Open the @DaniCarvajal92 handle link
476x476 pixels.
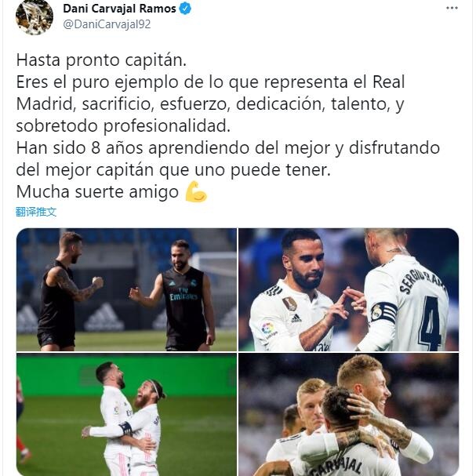[x=107, y=24]
